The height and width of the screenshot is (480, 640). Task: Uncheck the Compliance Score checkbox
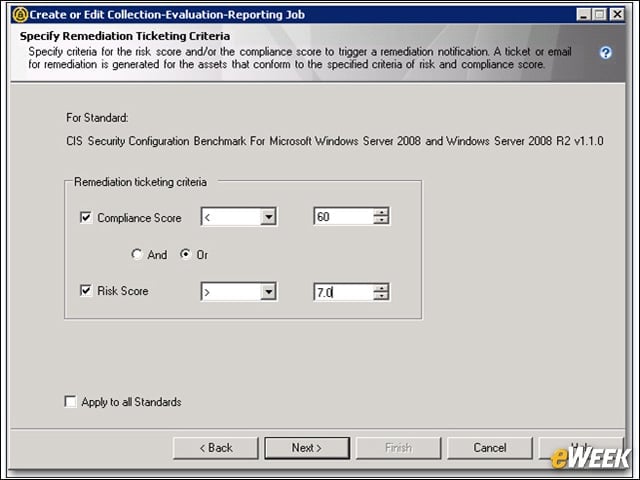coord(86,217)
